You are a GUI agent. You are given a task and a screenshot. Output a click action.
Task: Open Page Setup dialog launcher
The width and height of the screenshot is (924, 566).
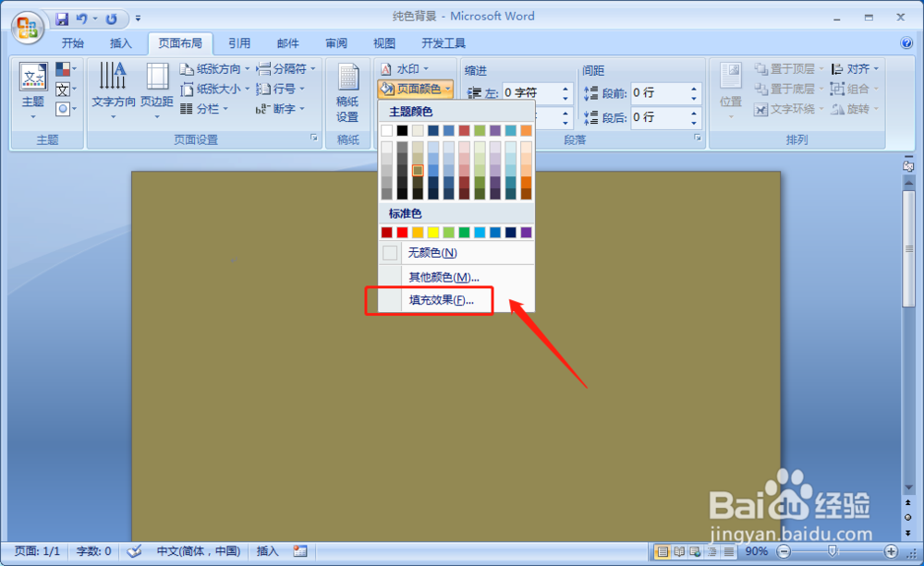[314, 138]
